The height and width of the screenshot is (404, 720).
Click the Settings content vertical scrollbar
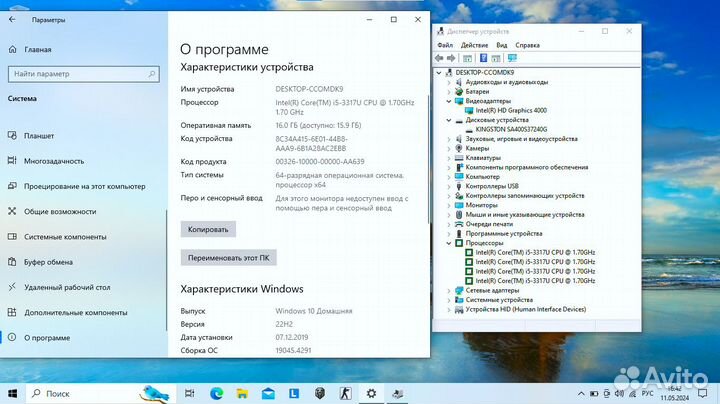[x=428, y=159]
